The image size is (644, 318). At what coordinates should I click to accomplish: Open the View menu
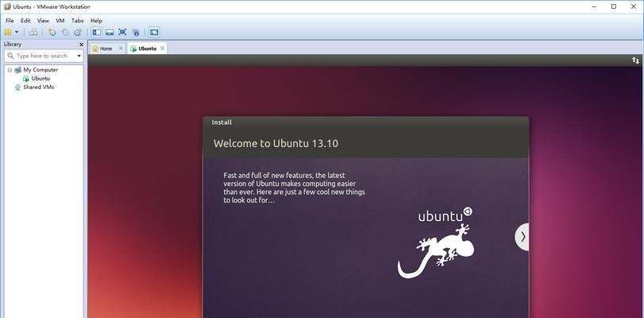click(43, 21)
